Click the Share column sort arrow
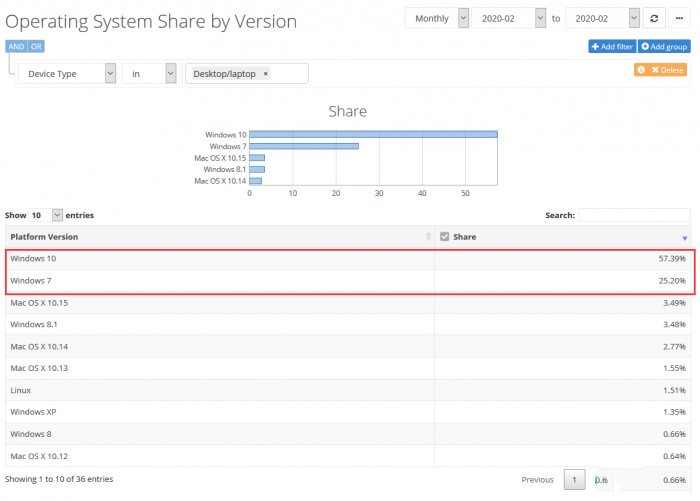The height and width of the screenshot is (501, 700). click(684, 237)
